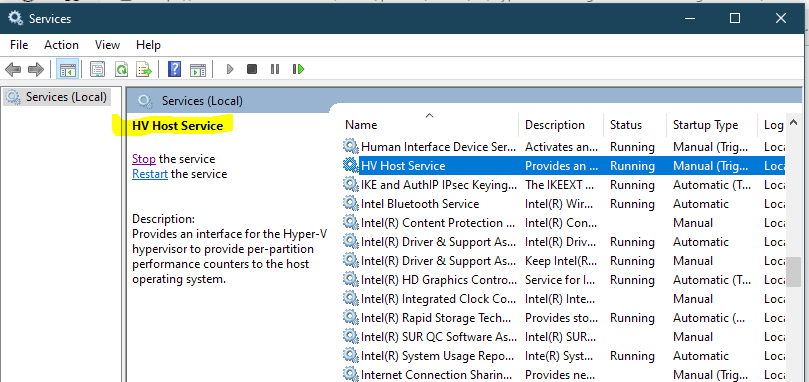
Task: Click gear icon beside Human Interface Device Service
Action: coord(350,147)
